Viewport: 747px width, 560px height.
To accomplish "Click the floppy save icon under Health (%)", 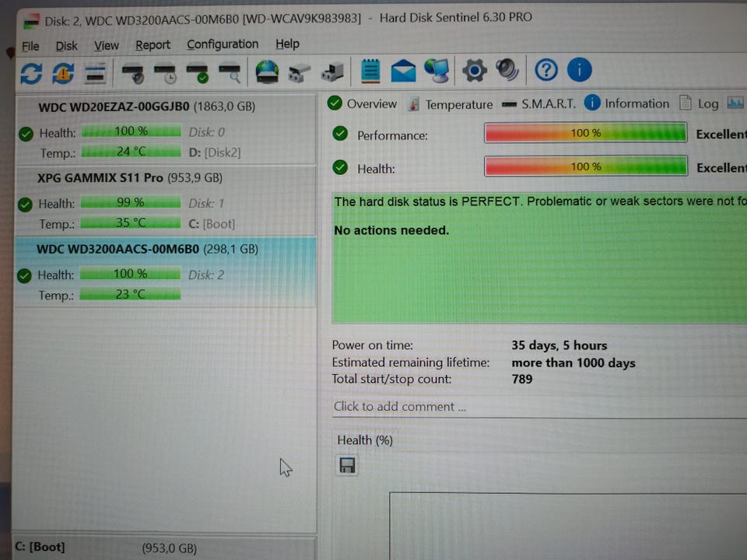I will point(347,465).
